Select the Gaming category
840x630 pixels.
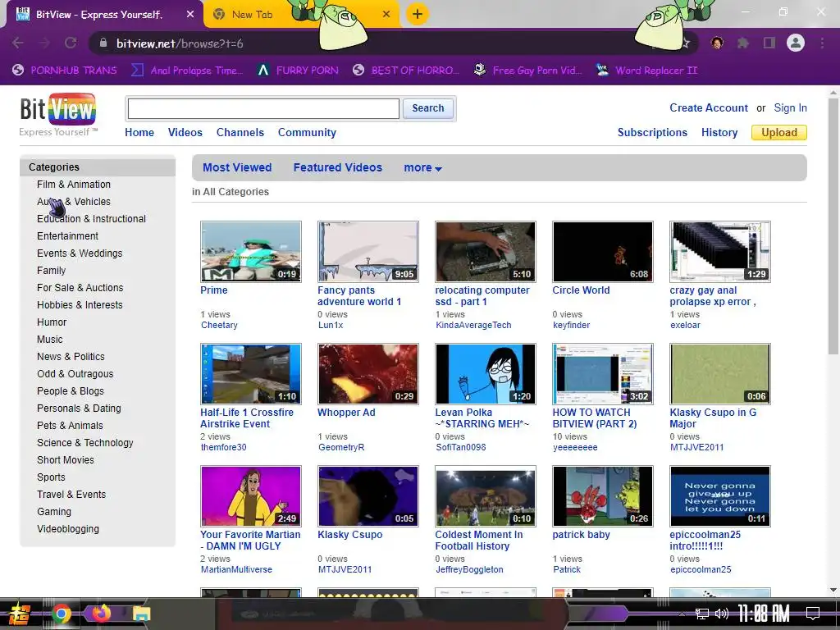(x=53, y=512)
